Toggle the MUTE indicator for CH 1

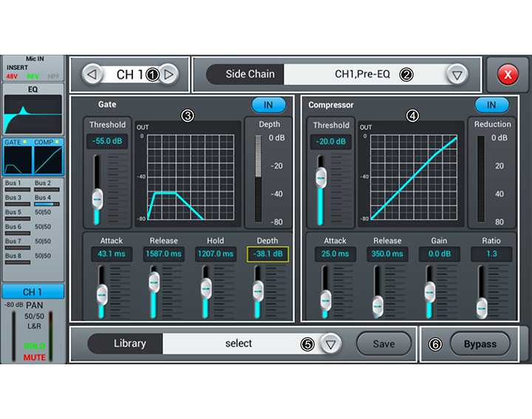click(x=34, y=358)
